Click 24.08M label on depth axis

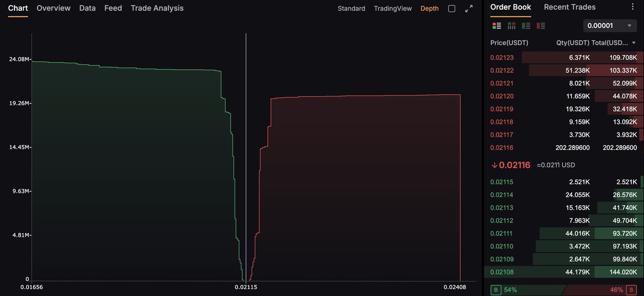19,59
